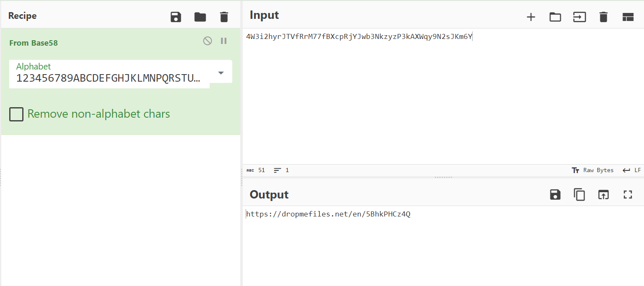
Task: Replace input with output icon
Action: coord(603,195)
